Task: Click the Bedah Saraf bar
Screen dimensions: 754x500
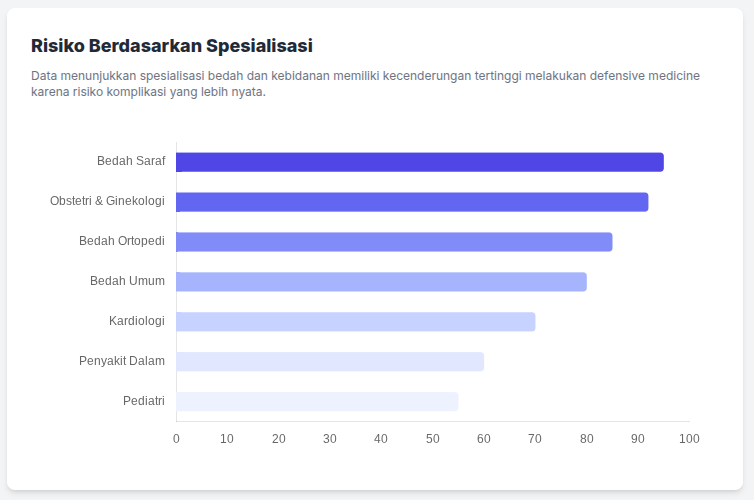Action: (420, 162)
